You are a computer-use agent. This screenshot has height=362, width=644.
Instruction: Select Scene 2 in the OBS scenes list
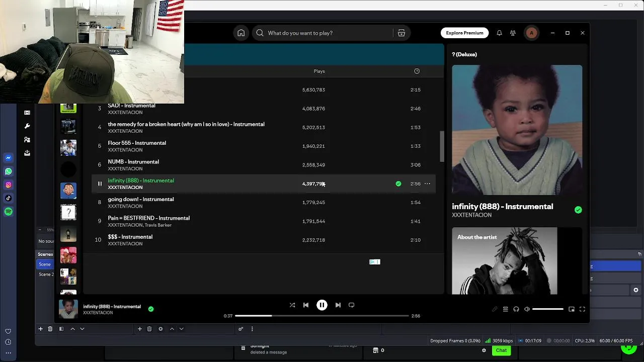click(x=46, y=275)
